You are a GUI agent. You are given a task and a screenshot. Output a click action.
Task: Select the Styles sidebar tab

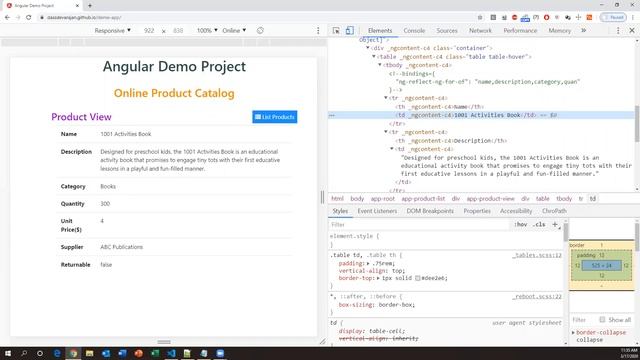tap(340, 211)
